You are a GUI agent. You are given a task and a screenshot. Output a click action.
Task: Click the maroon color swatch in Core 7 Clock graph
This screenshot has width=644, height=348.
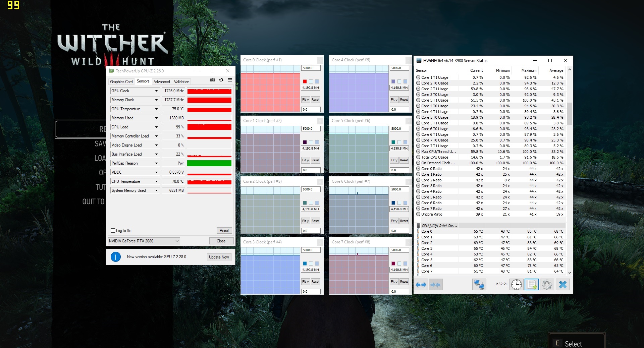pos(393,264)
